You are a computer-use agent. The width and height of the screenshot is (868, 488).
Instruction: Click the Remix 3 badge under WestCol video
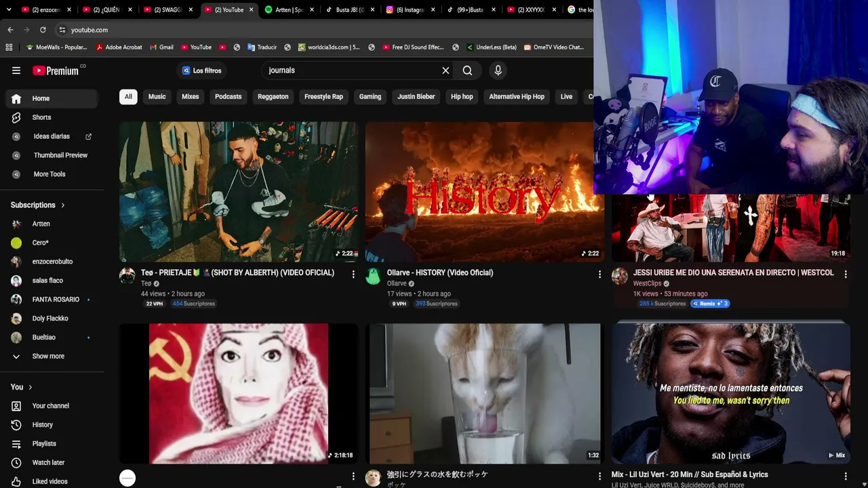pyautogui.click(x=710, y=304)
